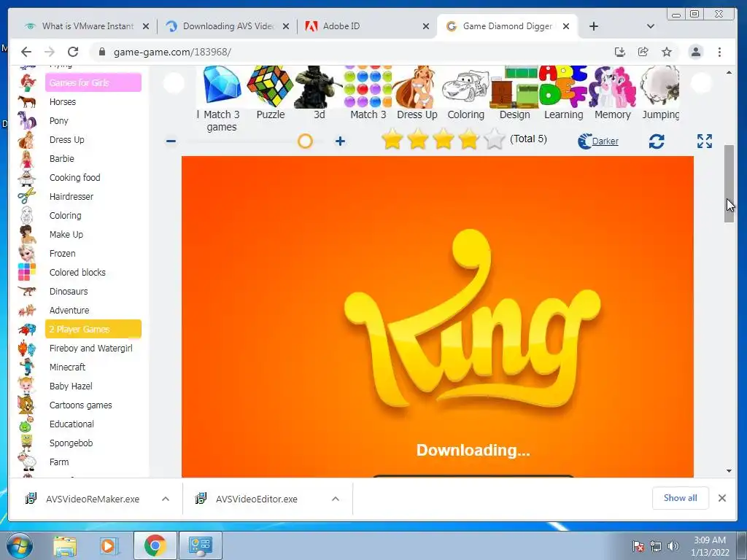Open the Frozen games link
The height and width of the screenshot is (560, 747).
pyautogui.click(x=63, y=253)
